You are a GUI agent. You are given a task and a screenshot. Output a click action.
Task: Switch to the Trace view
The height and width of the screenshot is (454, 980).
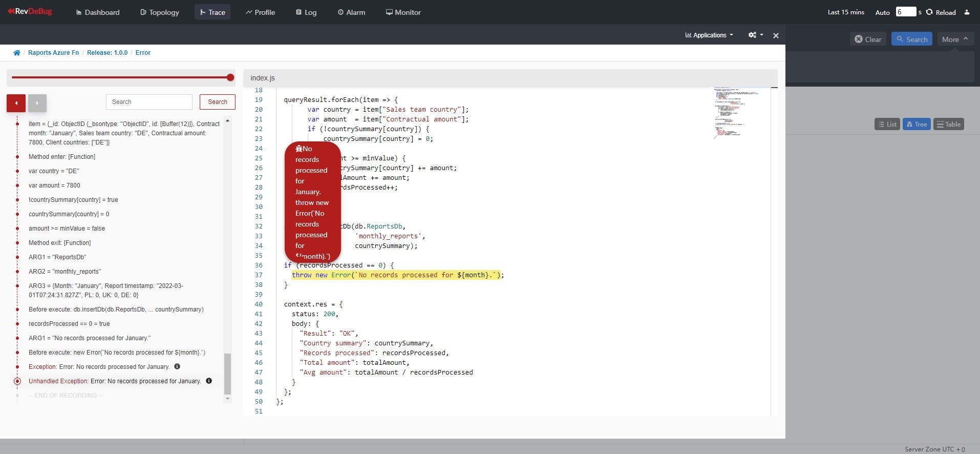[x=212, y=12]
